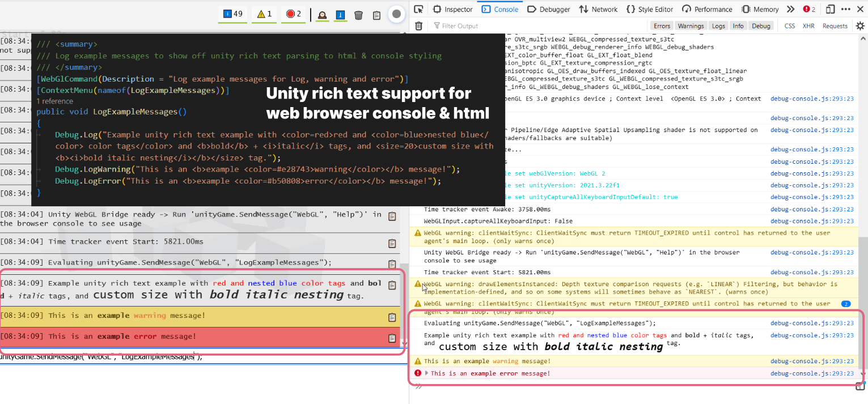This screenshot has height=404, width=868.
Task: Copy the yellow warning log entry
Action: pos(392,317)
